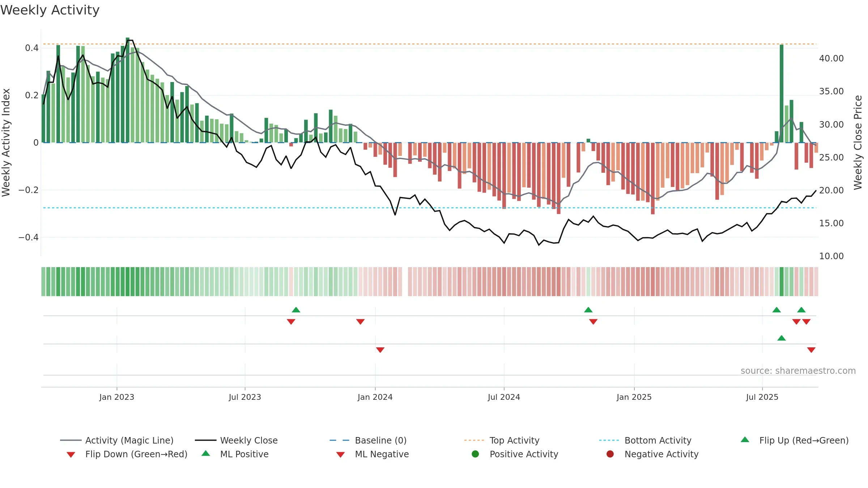Click the Jul 2025 x-axis label
The height and width of the screenshot is (488, 868).
(762, 397)
